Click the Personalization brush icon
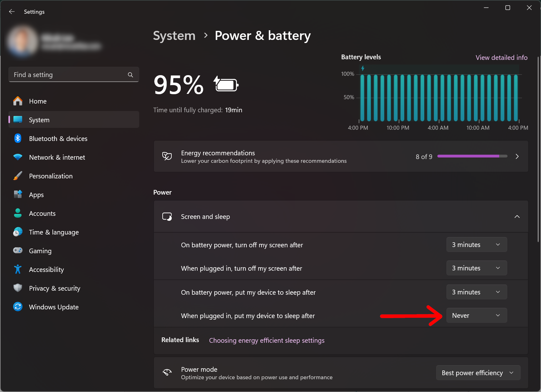The height and width of the screenshot is (392, 541). click(18, 176)
